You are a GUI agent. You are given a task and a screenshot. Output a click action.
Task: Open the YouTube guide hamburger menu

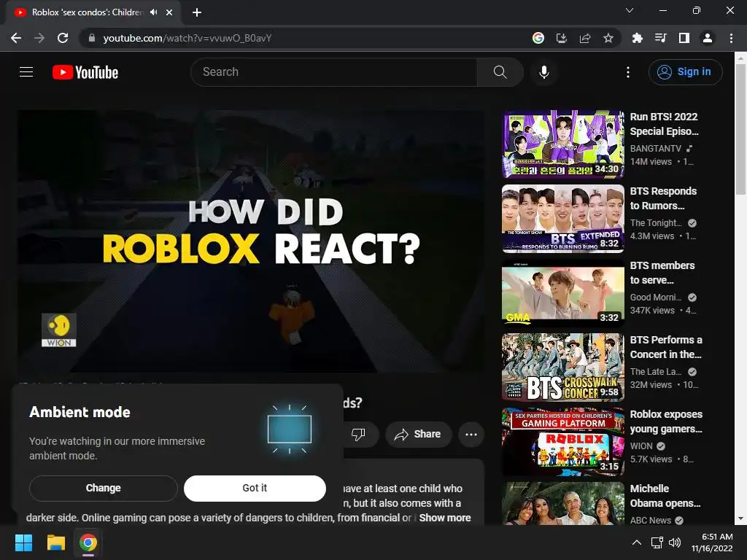pyautogui.click(x=26, y=72)
